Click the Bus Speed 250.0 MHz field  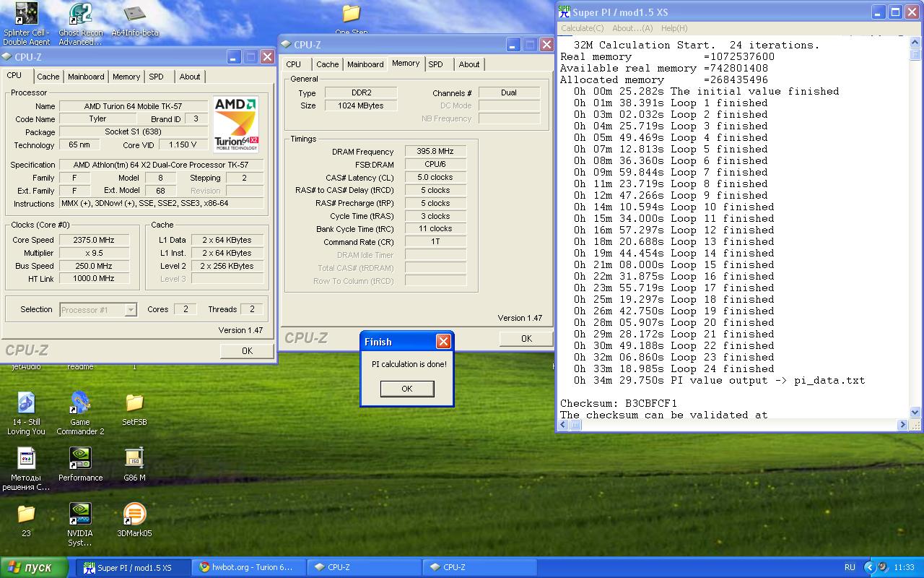pos(95,266)
